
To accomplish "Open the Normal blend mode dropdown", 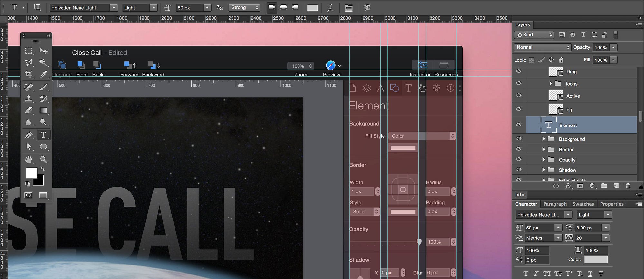I will coord(543,47).
